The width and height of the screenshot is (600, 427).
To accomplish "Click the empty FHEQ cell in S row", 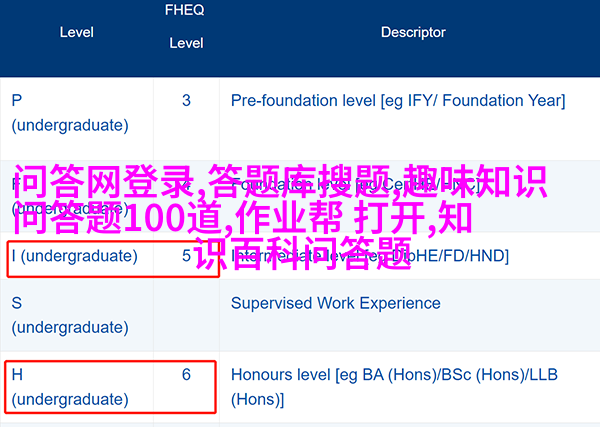I will (x=186, y=315).
